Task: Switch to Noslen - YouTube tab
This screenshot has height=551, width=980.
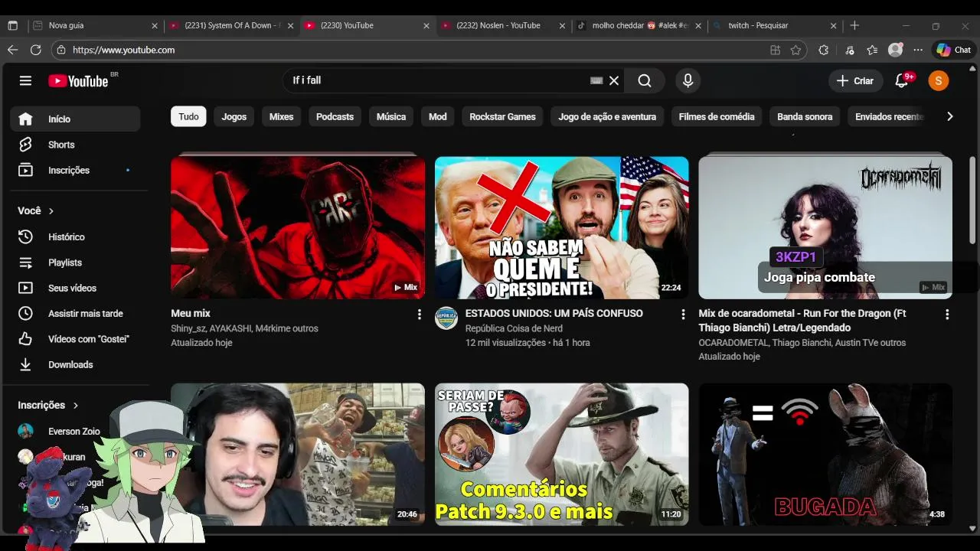Action: pyautogui.click(x=502, y=25)
